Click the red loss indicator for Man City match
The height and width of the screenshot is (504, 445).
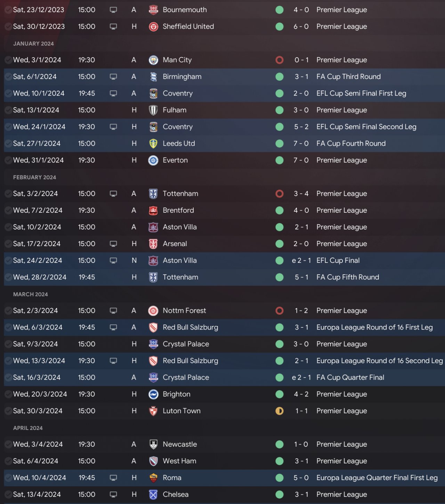point(280,60)
